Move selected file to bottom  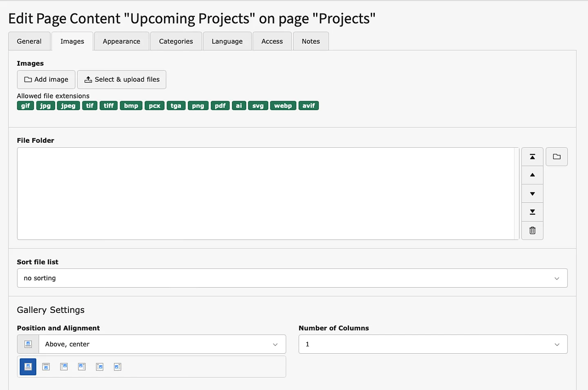pyautogui.click(x=532, y=212)
